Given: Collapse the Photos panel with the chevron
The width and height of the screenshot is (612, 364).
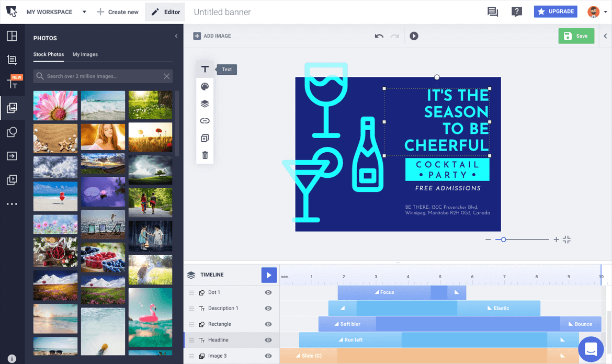Looking at the screenshot, I should [x=176, y=37].
